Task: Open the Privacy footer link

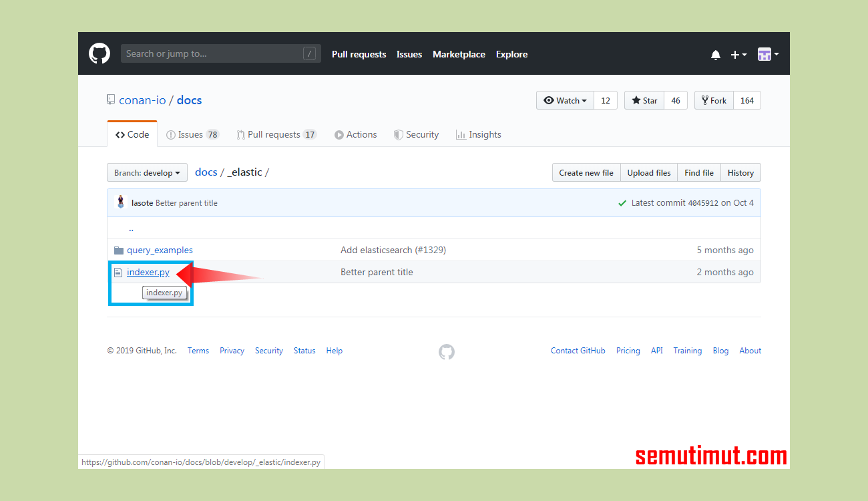Action: pos(232,351)
